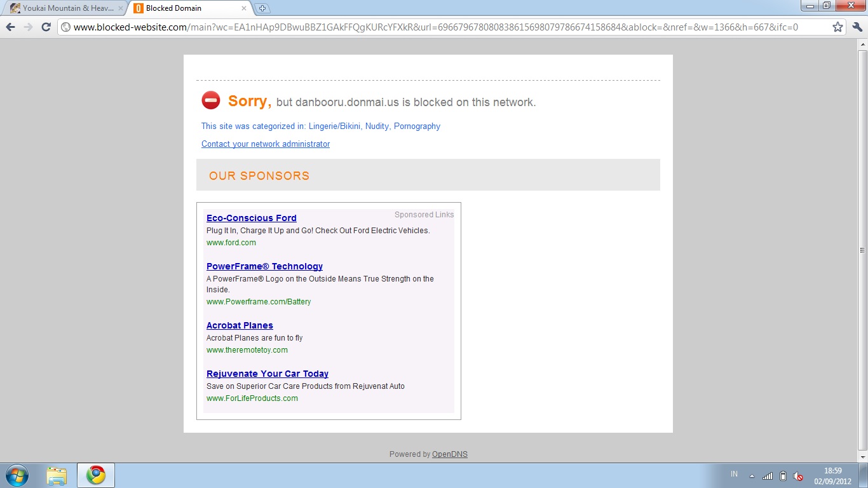Click the OUR SPONSORS heading
Image resolution: width=868 pixels, height=488 pixels.
click(259, 176)
